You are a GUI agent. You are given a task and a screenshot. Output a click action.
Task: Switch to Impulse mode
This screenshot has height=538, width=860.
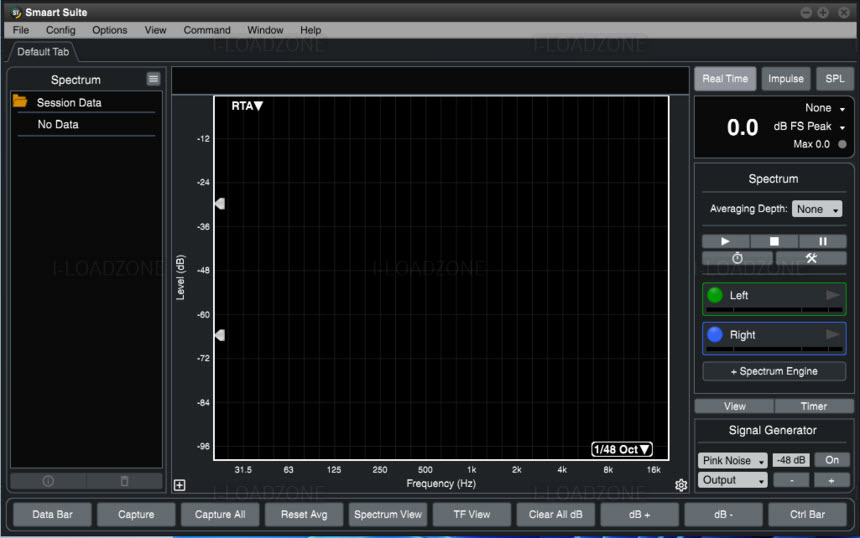[785, 78]
